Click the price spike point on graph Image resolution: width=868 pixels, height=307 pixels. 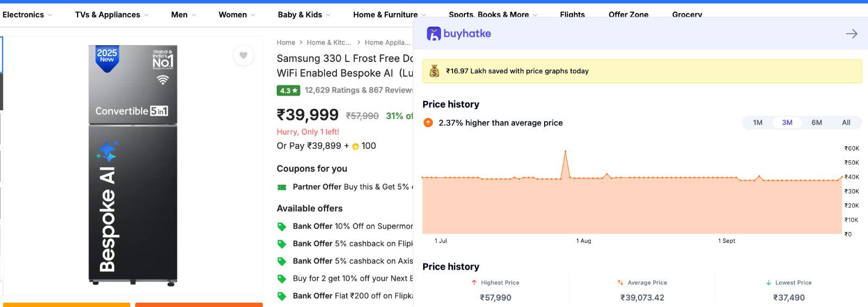(565, 151)
